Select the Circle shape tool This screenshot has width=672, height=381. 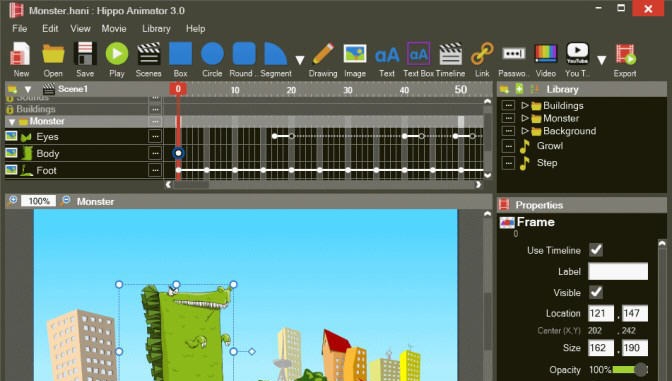coord(212,54)
